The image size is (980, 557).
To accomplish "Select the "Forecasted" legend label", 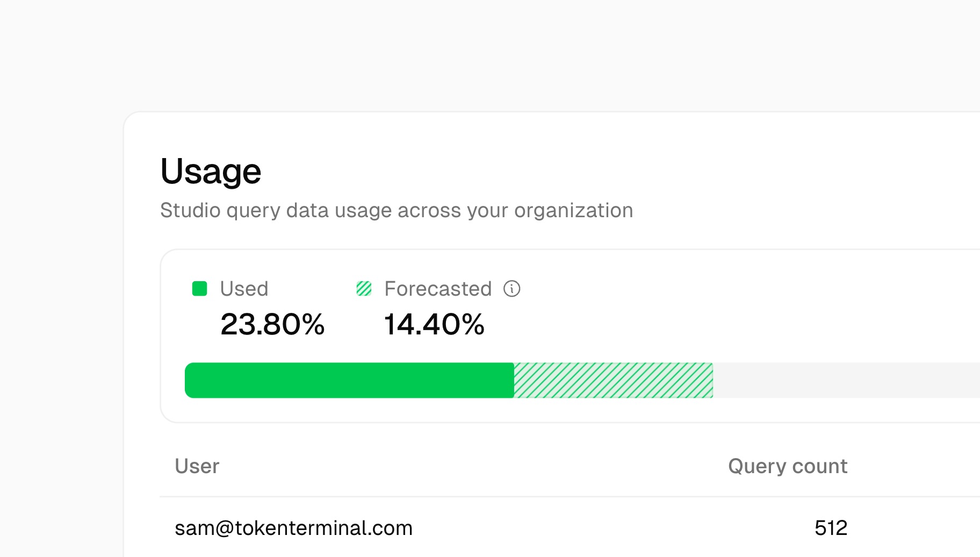I will [438, 289].
